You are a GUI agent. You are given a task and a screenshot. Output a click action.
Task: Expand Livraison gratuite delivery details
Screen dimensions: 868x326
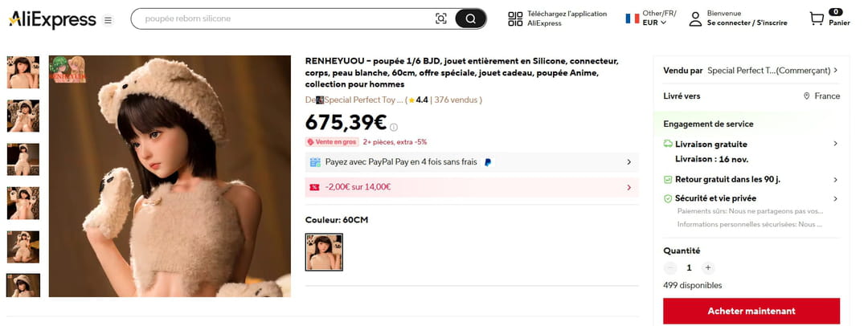[x=835, y=144]
